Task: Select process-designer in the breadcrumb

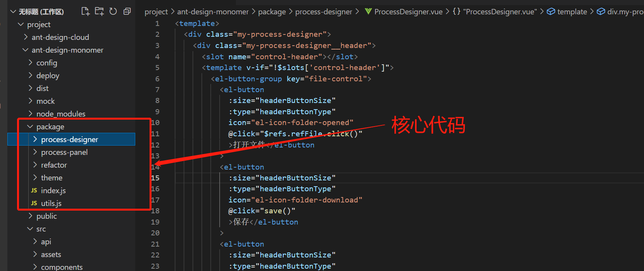Action: (324, 12)
